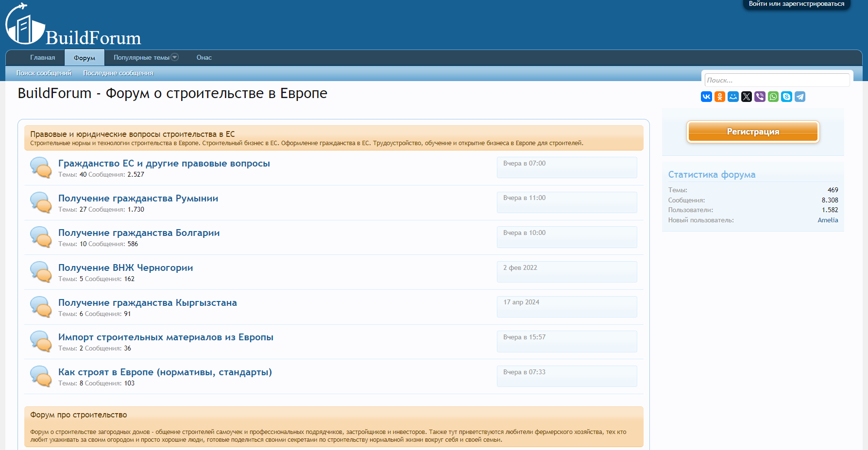Share to Moy Mir (smiley icon)
The image size is (868, 450).
coord(733,97)
